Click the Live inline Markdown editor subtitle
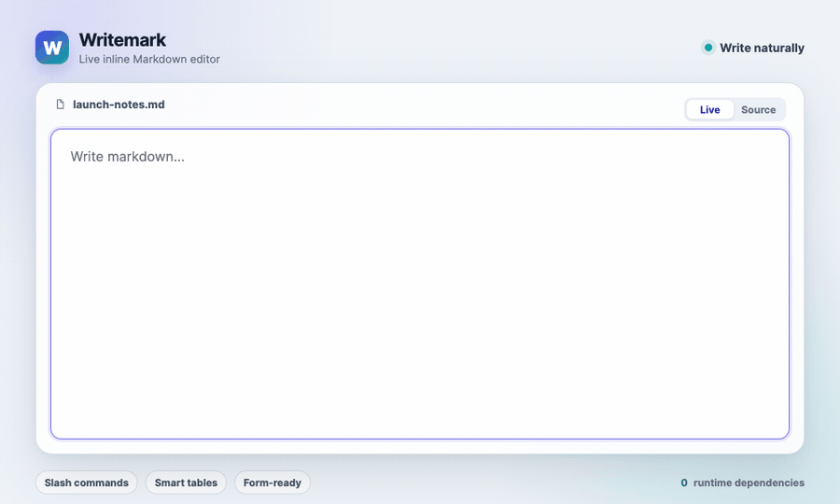This screenshot has width=840, height=504. coord(149,59)
